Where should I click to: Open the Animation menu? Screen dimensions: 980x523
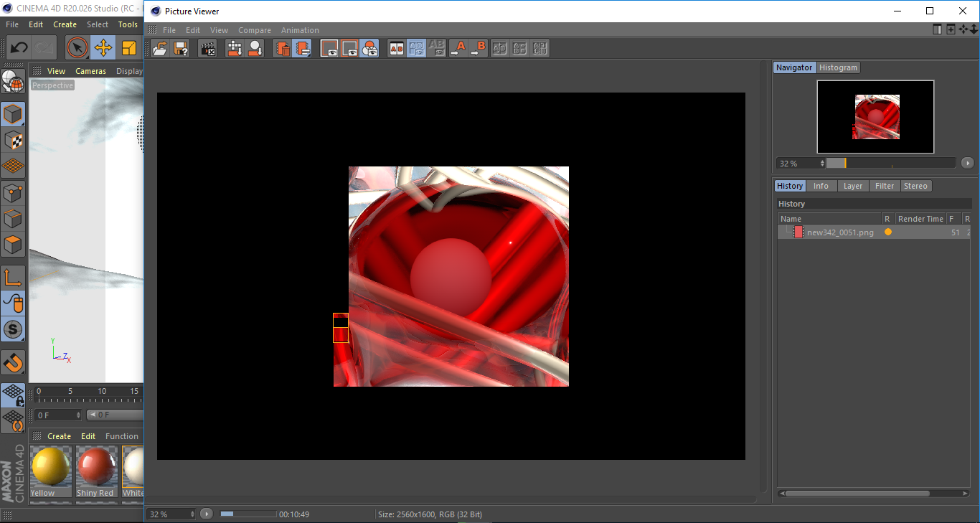pos(300,30)
